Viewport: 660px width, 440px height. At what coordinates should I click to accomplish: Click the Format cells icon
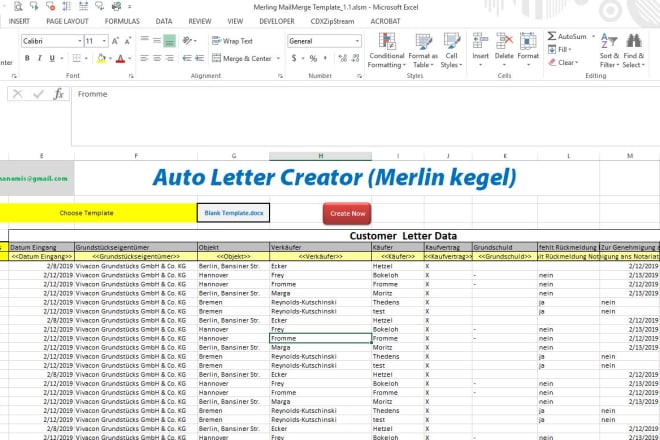click(528, 42)
